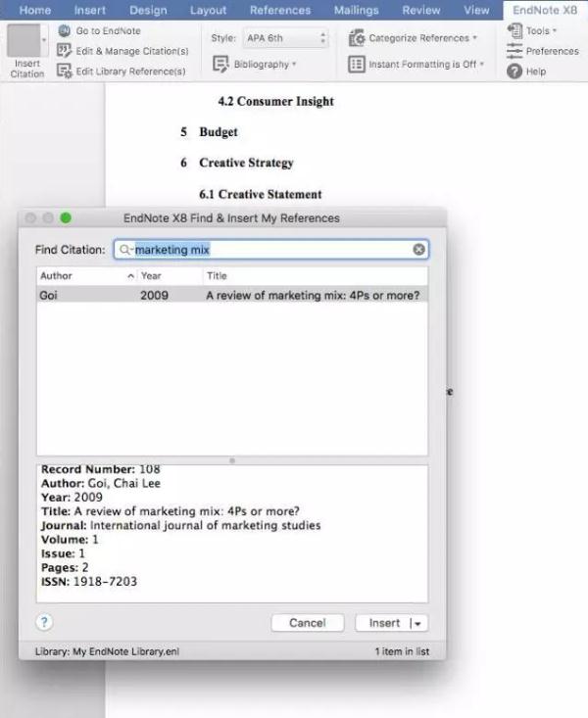This screenshot has height=718, width=588.
Task: Expand Instant Formatting dropdown arrow
Action: (x=482, y=64)
